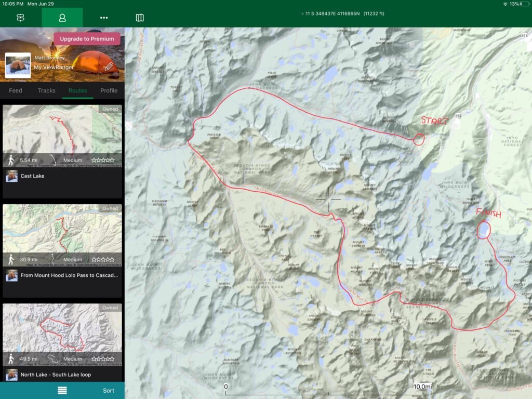Tap the star rating on 30.9 mi route

pos(103,260)
